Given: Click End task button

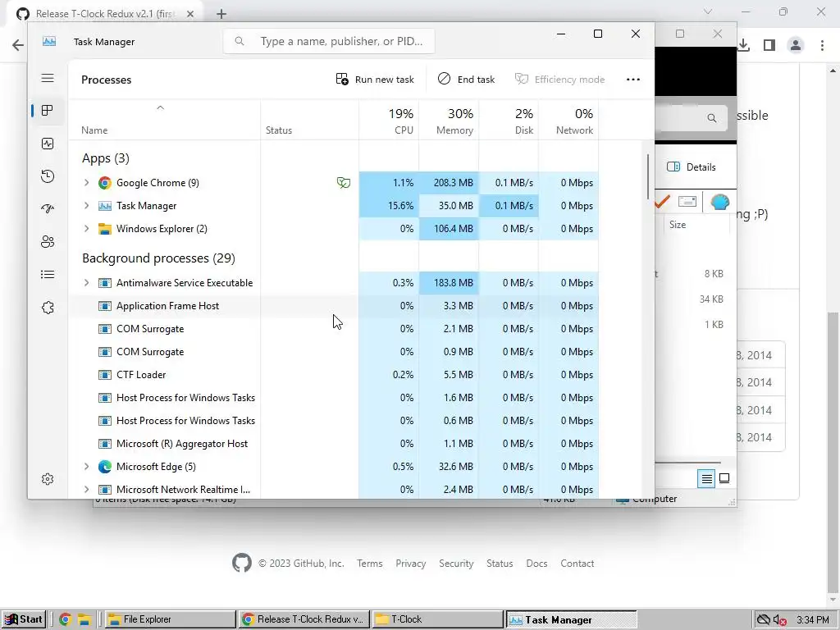Looking at the screenshot, I should [466, 80].
